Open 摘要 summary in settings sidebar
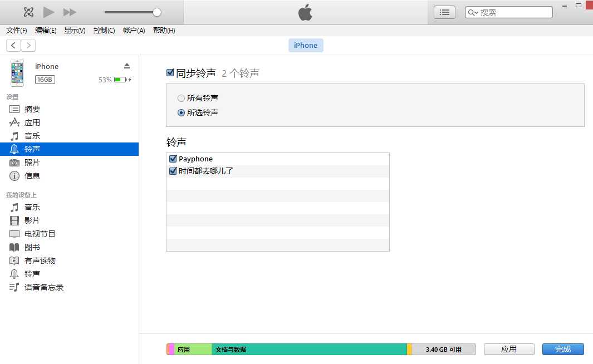This screenshot has width=593, height=364. coord(69,109)
